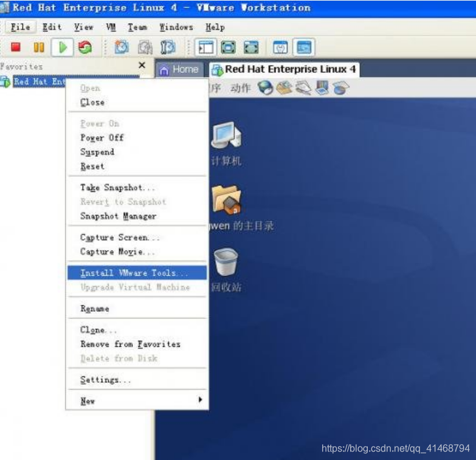Click the spreadsheet chart icon in guest panel

coord(340,88)
